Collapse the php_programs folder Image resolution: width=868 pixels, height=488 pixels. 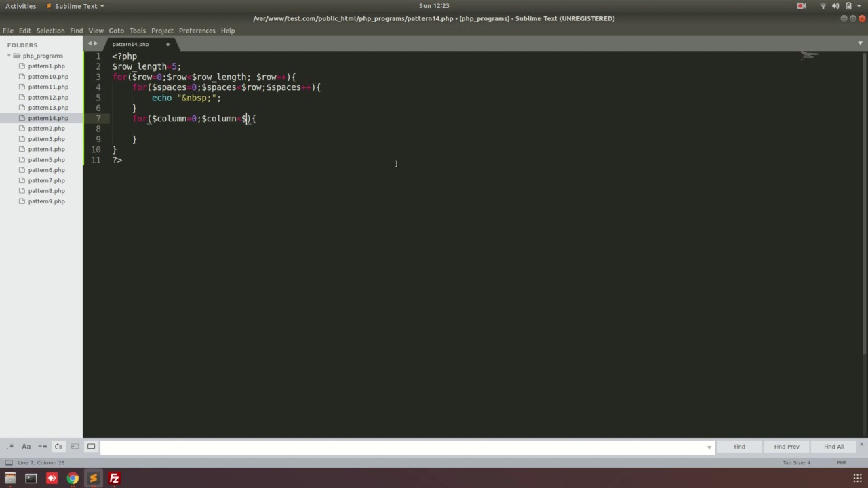9,56
